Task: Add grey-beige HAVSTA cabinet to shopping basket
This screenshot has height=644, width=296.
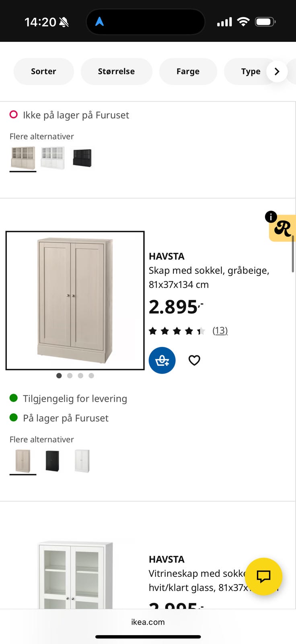Action: pos(162,360)
